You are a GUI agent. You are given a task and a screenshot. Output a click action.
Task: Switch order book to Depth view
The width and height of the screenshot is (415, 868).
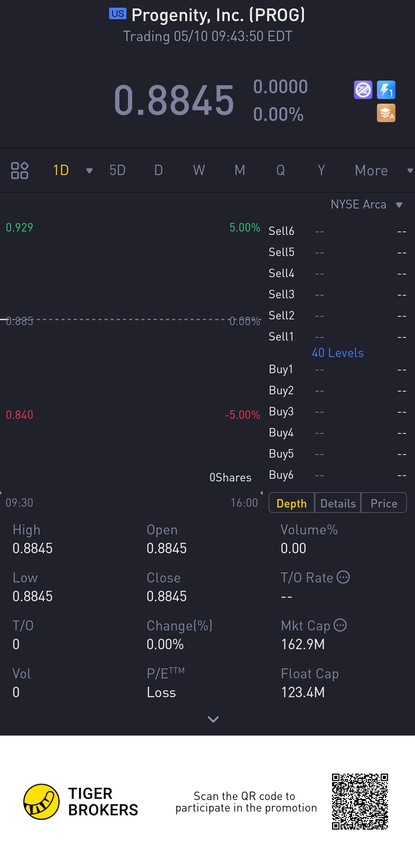tap(292, 503)
